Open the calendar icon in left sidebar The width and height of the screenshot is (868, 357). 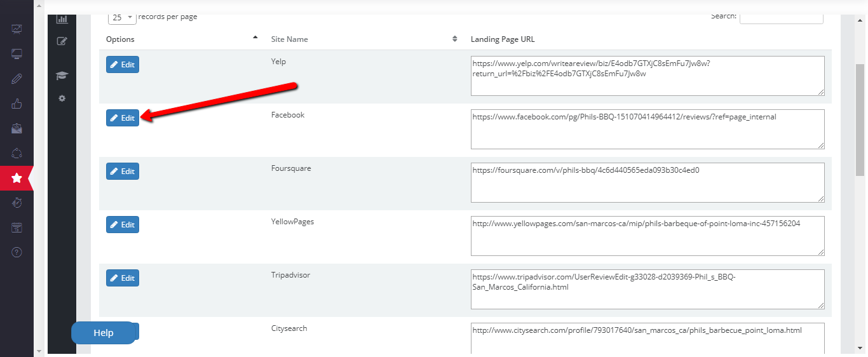point(17,227)
